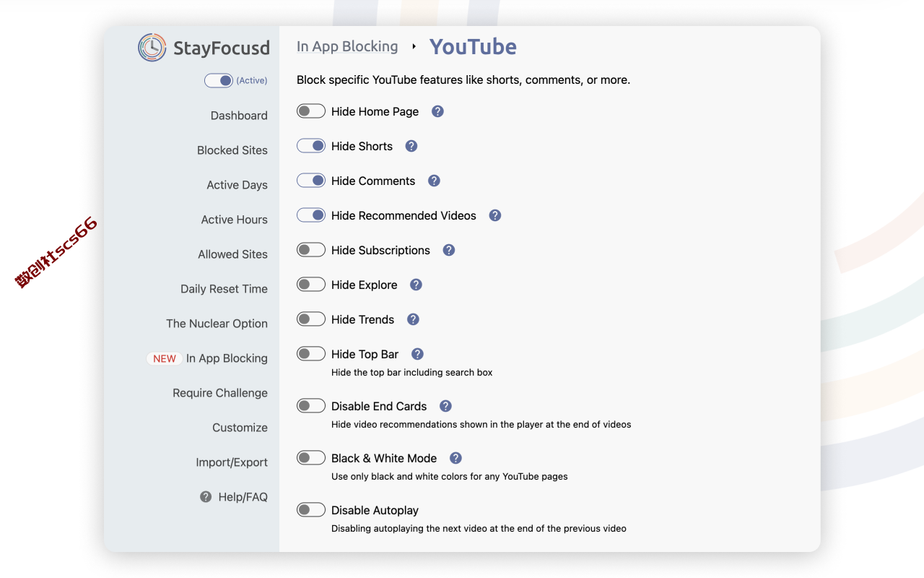Disable the Hide Recommended Videos toggle
The image size is (924, 578).
311,215
